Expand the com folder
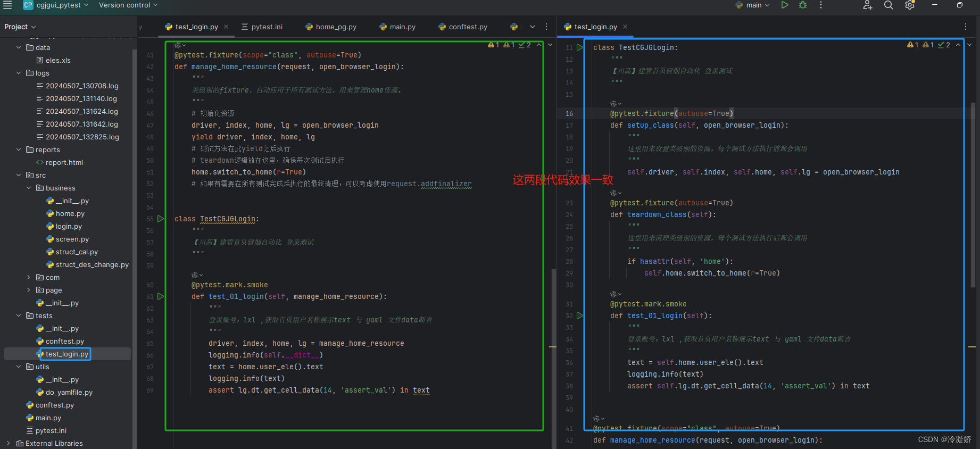This screenshot has width=980, height=449. pos(29,277)
